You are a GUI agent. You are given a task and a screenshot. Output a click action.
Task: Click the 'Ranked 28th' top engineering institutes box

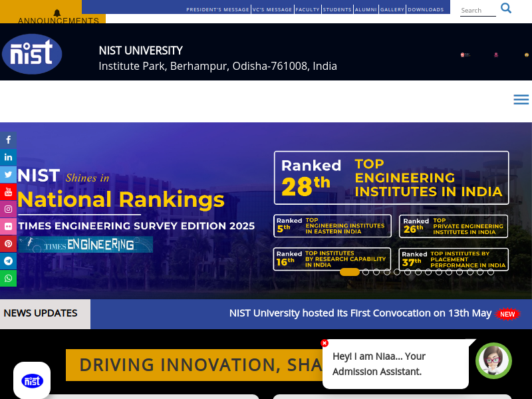[x=391, y=178]
